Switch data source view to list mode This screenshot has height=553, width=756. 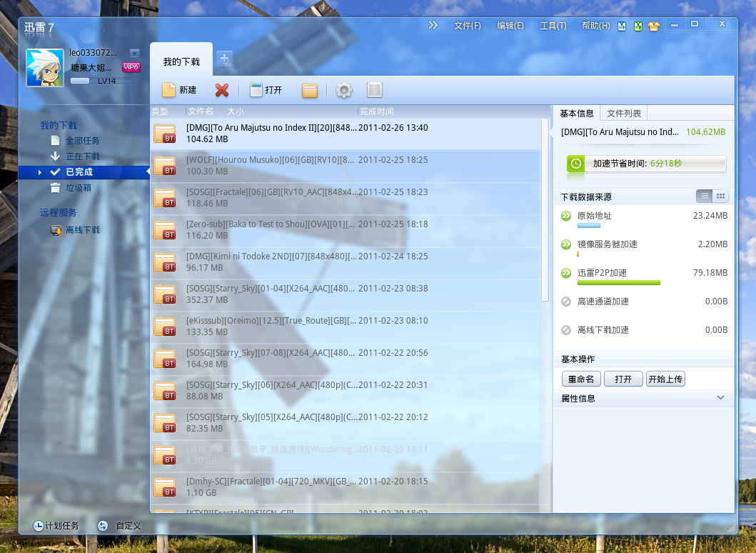[x=705, y=196]
